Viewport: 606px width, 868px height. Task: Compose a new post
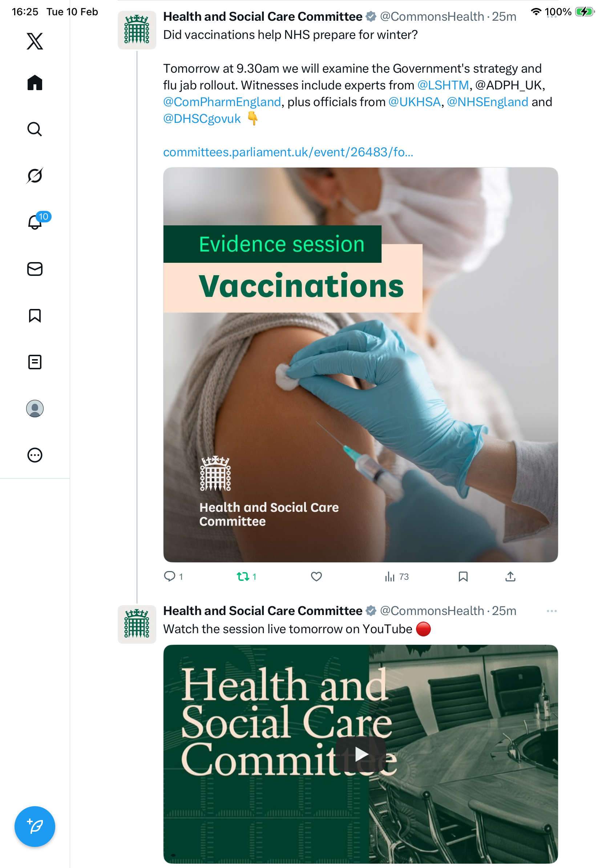[x=35, y=827]
